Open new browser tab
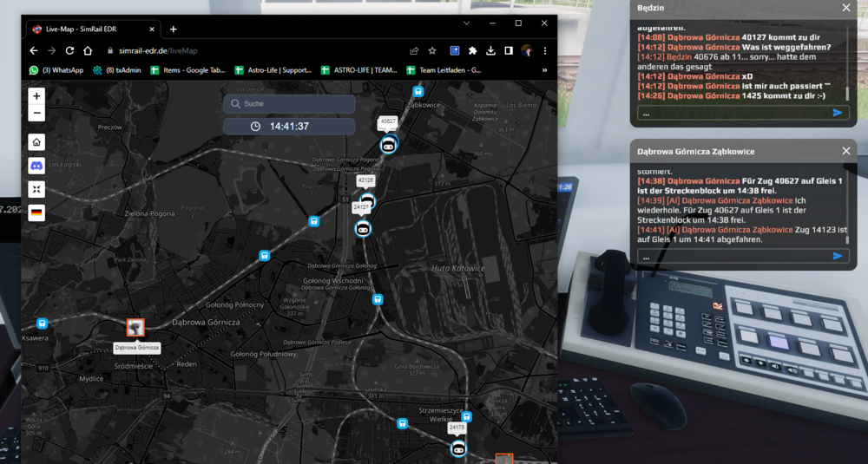The image size is (868, 464). [x=173, y=29]
